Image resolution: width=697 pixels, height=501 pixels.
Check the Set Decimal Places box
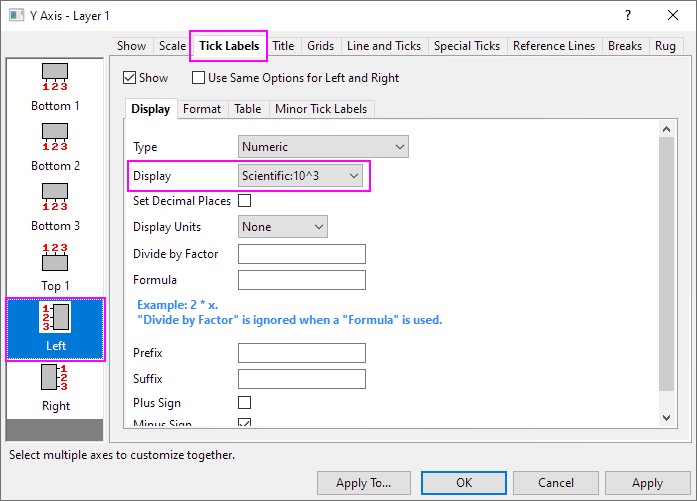tap(244, 200)
